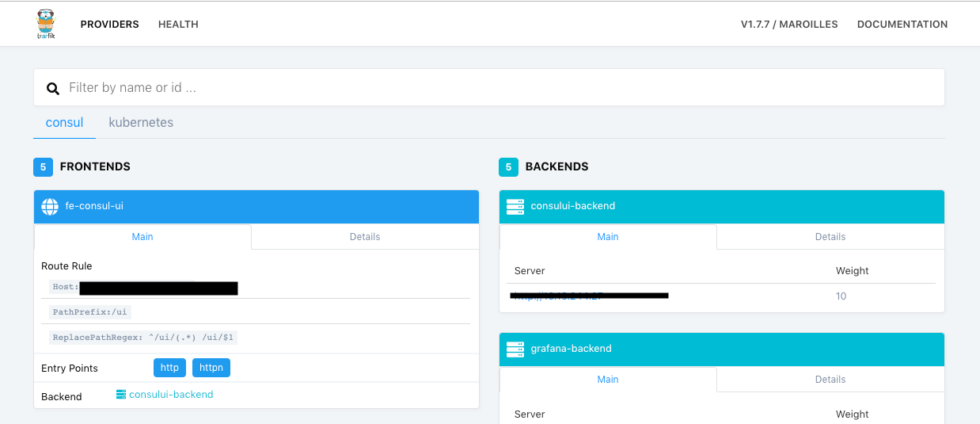The image size is (980, 424).
Task: Select Main tab of consului-backend
Action: coord(608,236)
